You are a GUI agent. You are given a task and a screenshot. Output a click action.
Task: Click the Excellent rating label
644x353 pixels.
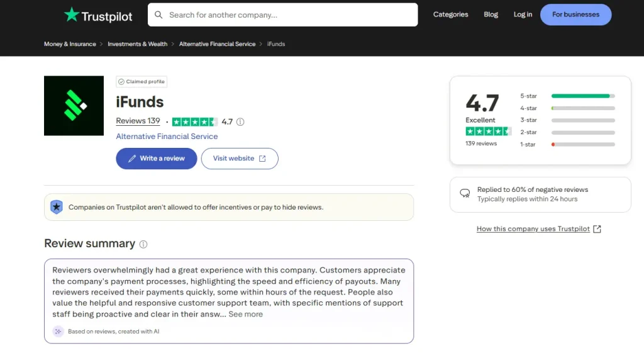pyautogui.click(x=480, y=120)
